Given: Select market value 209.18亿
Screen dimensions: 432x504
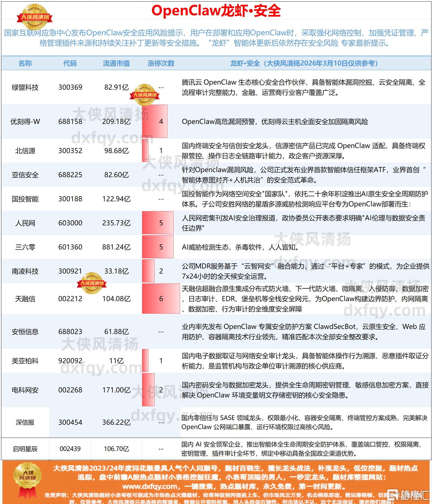Looking at the screenshot, I should tap(117, 122).
